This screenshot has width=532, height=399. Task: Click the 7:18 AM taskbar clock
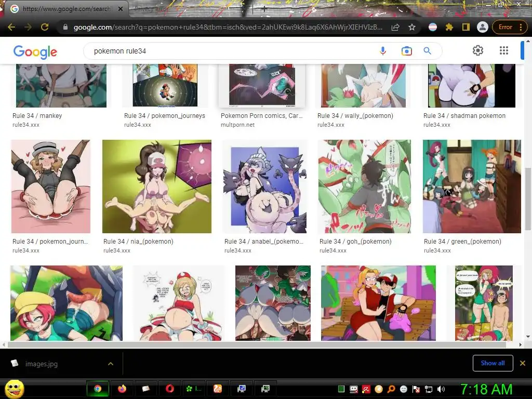click(x=486, y=389)
